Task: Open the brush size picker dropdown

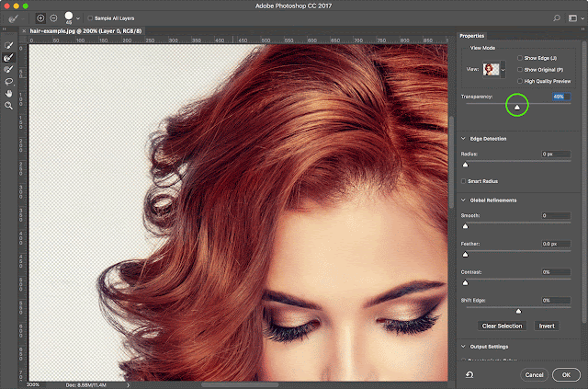Action: point(78,17)
